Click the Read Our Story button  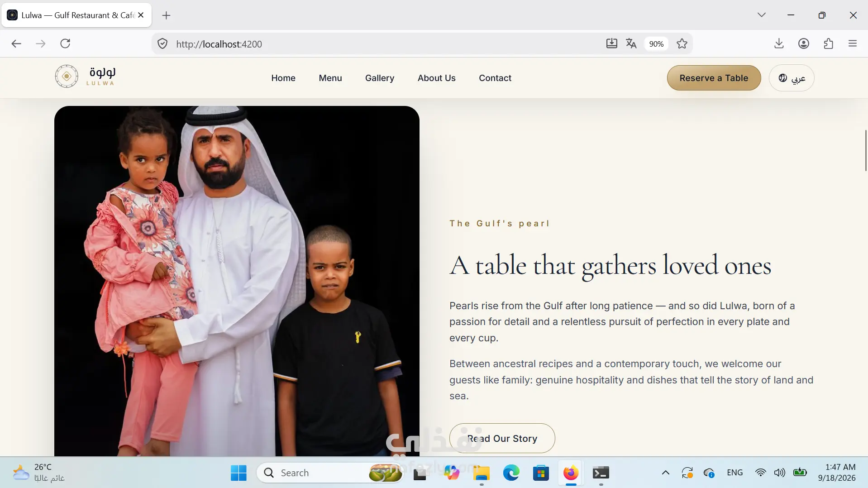[x=502, y=438]
